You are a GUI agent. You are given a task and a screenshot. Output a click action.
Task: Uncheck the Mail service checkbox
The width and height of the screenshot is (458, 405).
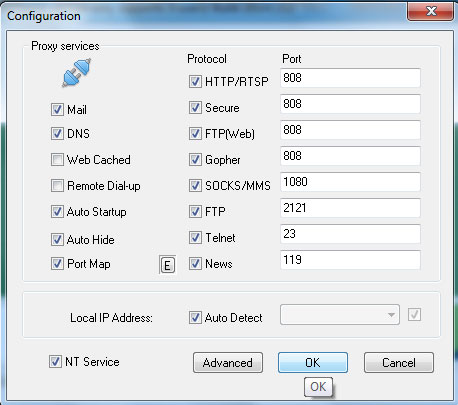point(57,109)
